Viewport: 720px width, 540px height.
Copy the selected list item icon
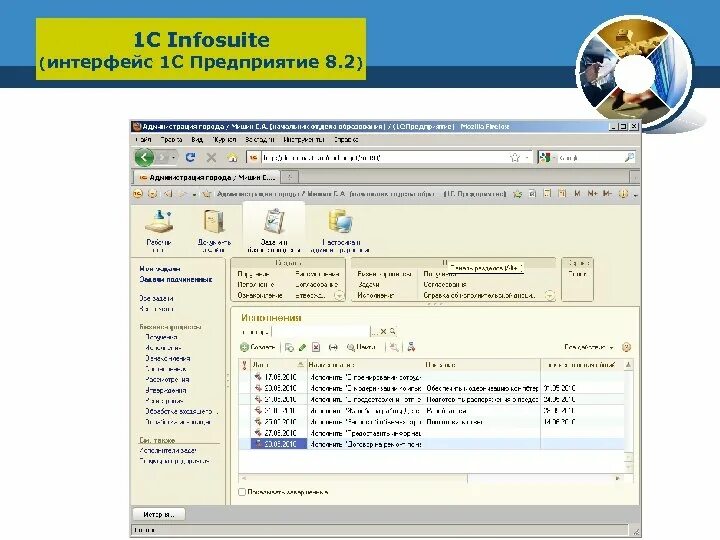tap(289, 347)
